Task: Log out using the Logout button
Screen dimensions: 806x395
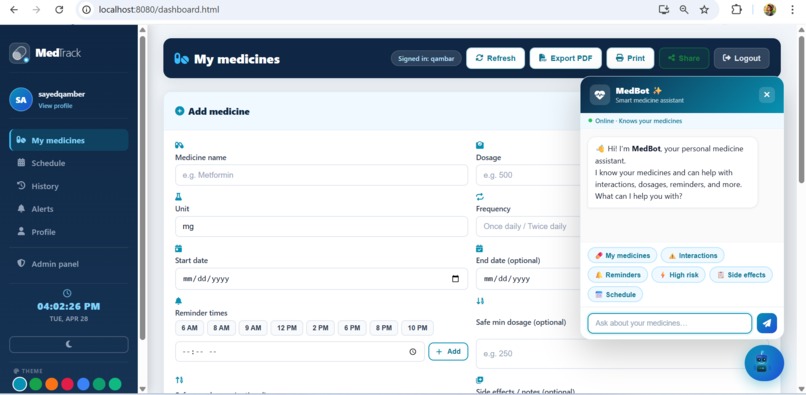Action: [x=742, y=58]
